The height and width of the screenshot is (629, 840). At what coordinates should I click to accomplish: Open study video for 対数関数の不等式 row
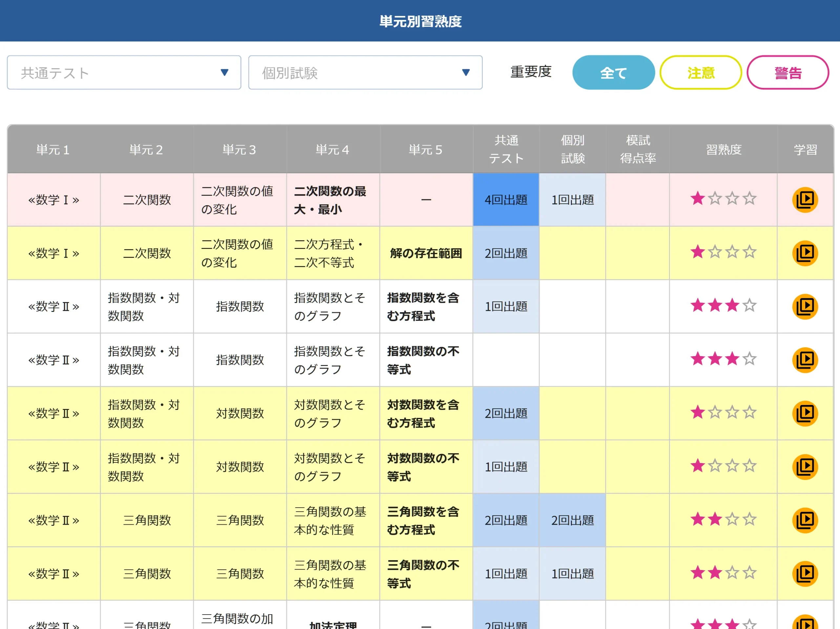805,467
